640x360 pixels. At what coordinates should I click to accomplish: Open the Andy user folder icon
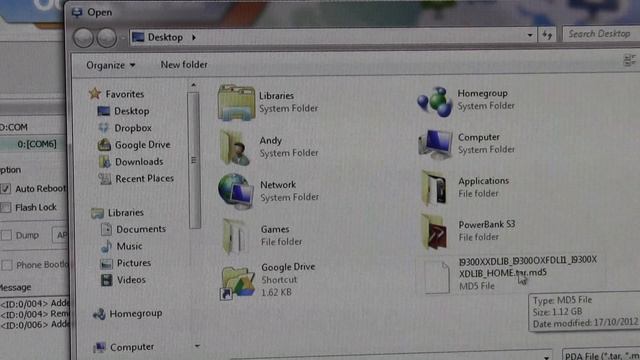pyautogui.click(x=235, y=147)
